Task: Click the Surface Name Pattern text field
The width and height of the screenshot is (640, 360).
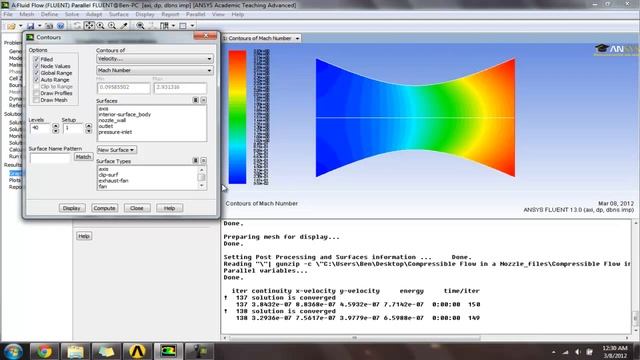Action: (x=50, y=158)
